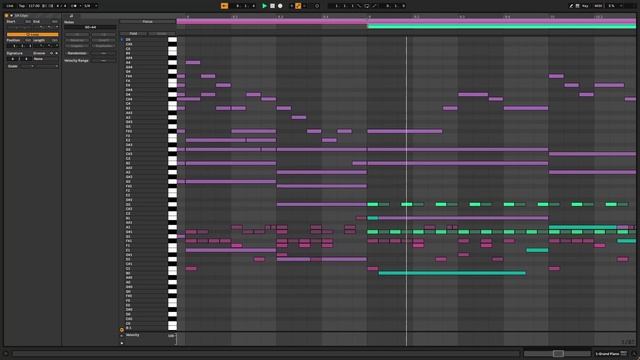The image size is (640, 360).
Task: Click the G0-A4 note range field
Action: 90,27
